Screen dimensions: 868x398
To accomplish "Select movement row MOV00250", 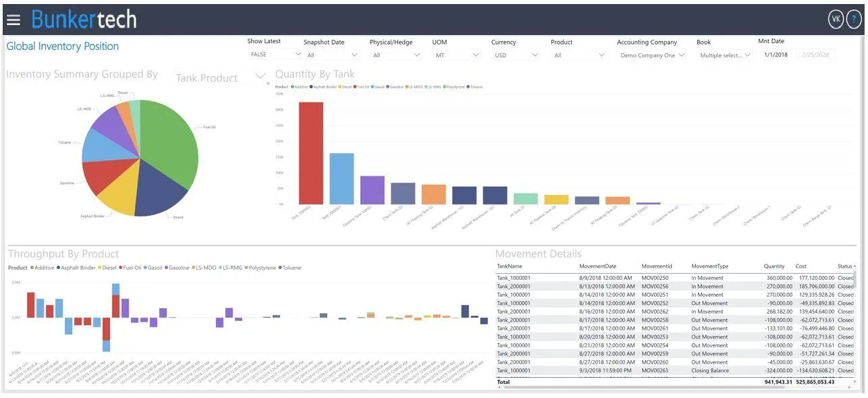I will (x=675, y=278).
